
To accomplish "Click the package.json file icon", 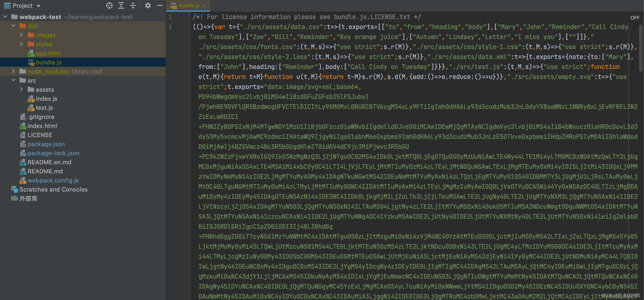I will (23, 144).
